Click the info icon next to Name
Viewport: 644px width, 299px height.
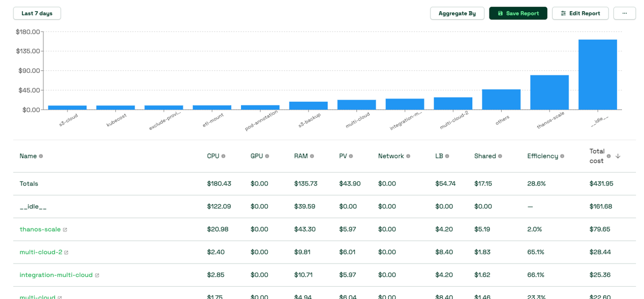[x=41, y=156]
